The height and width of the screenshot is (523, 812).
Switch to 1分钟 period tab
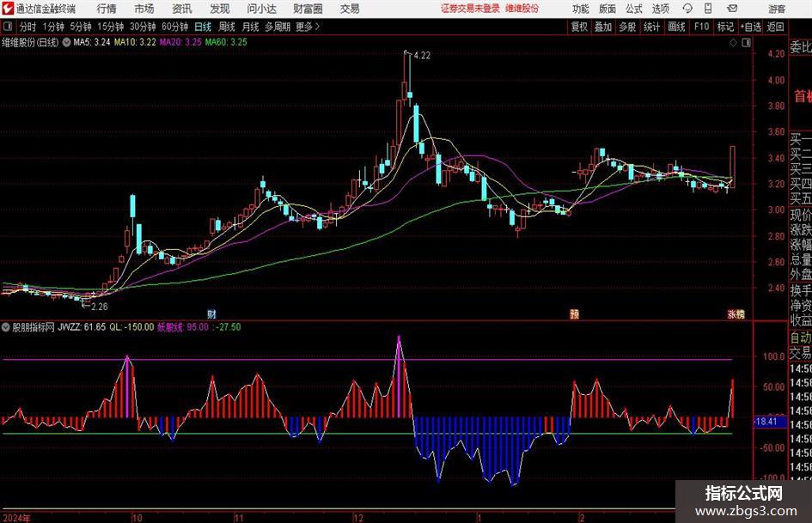(x=53, y=27)
